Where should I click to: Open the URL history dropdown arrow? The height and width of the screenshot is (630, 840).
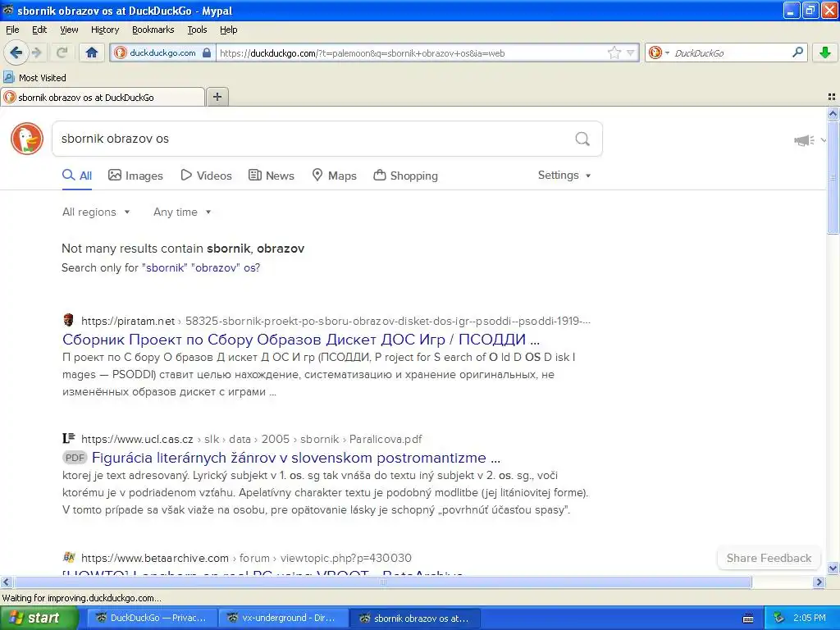point(631,52)
